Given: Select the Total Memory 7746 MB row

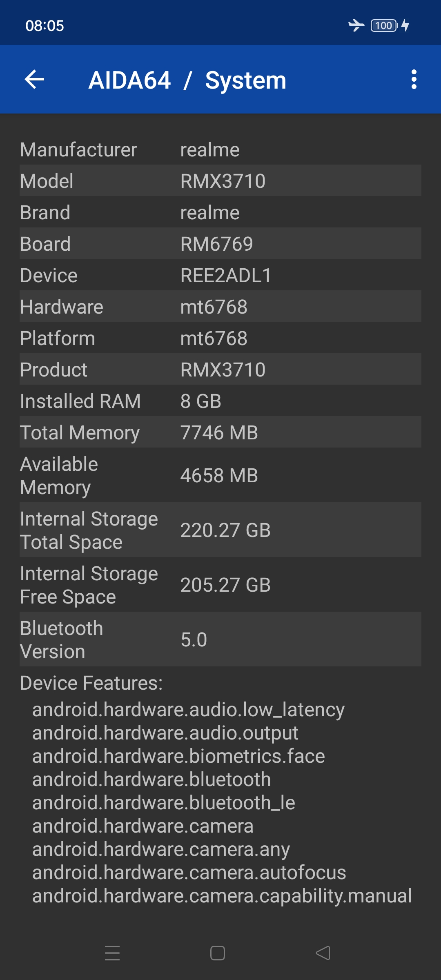Looking at the screenshot, I should tap(220, 432).
